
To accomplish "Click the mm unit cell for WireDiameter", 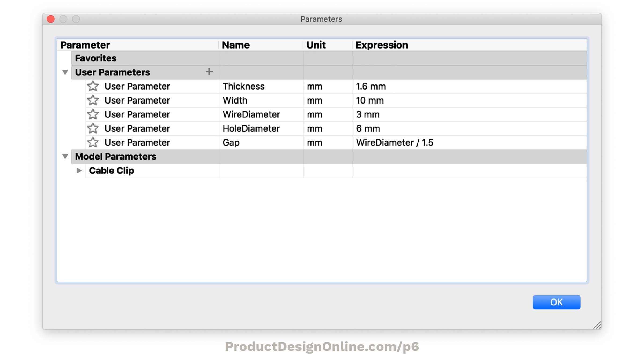I will 328,114.
